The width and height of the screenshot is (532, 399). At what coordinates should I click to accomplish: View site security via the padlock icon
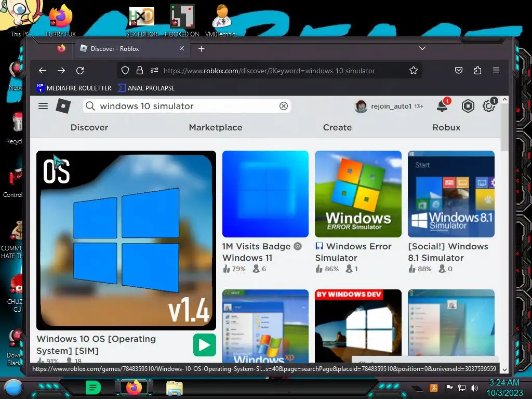point(139,71)
